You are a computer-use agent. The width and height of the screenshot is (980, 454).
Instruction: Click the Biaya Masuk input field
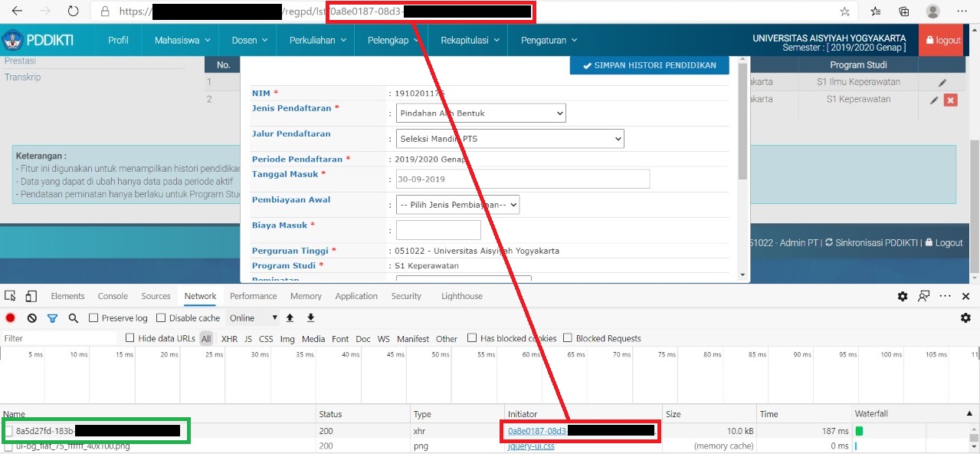(x=438, y=230)
